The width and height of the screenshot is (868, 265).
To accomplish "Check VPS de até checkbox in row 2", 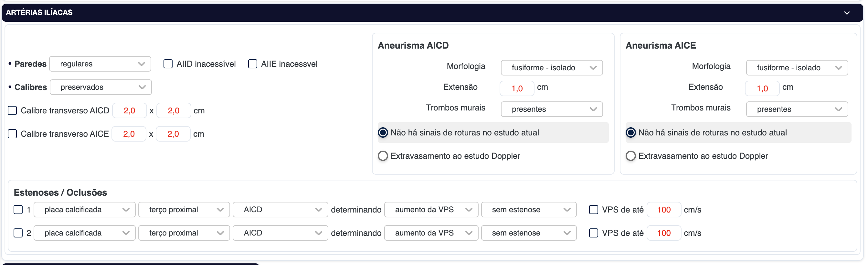I will click(x=593, y=233).
